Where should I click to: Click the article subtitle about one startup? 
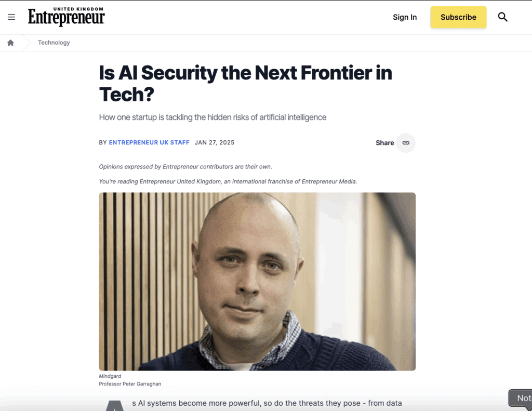[x=212, y=117]
